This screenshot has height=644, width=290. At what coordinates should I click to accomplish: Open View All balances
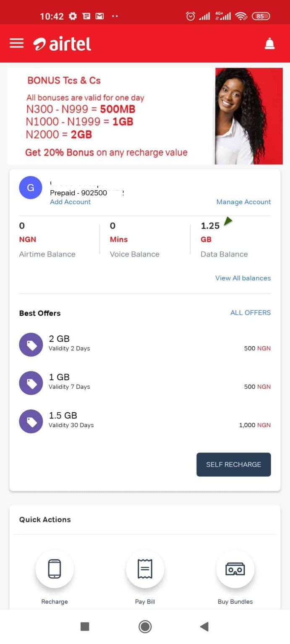click(x=243, y=278)
